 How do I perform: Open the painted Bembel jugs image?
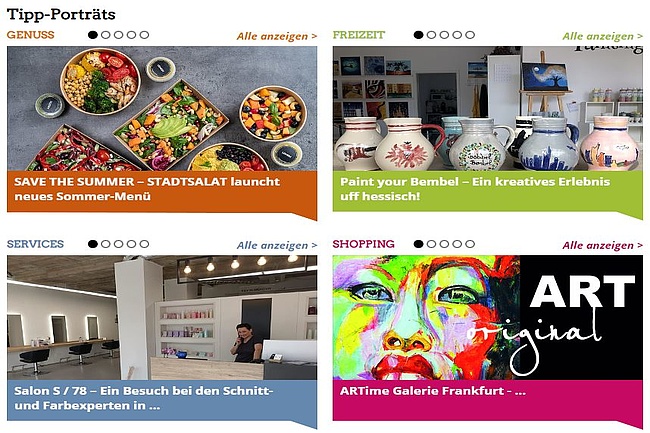click(488, 109)
